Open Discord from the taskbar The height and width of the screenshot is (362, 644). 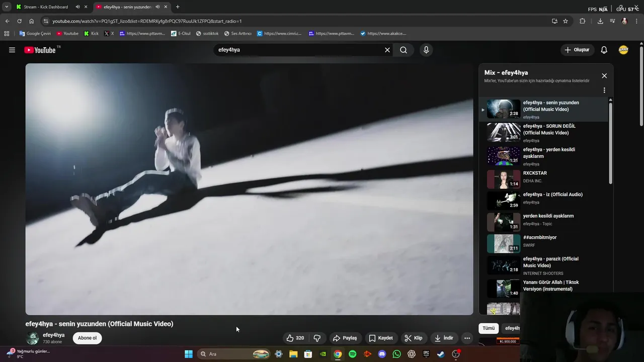(382, 354)
